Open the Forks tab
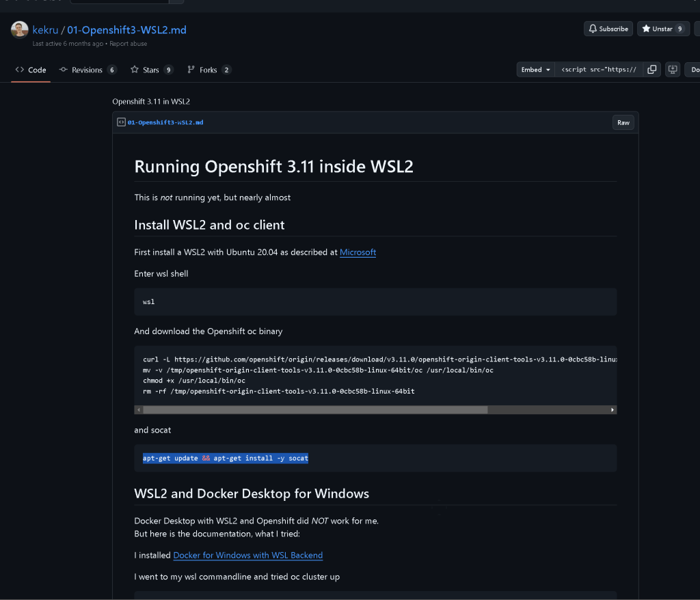 point(208,70)
